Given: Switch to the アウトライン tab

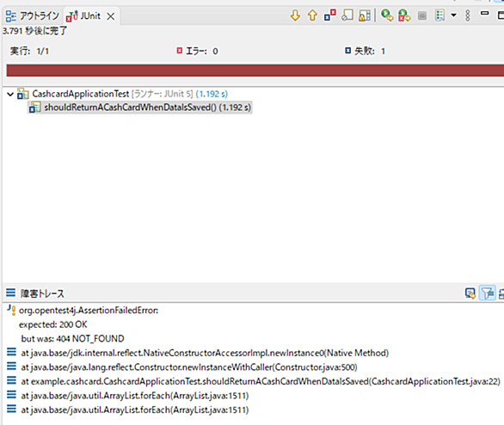Looking at the screenshot, I should 33,15.
